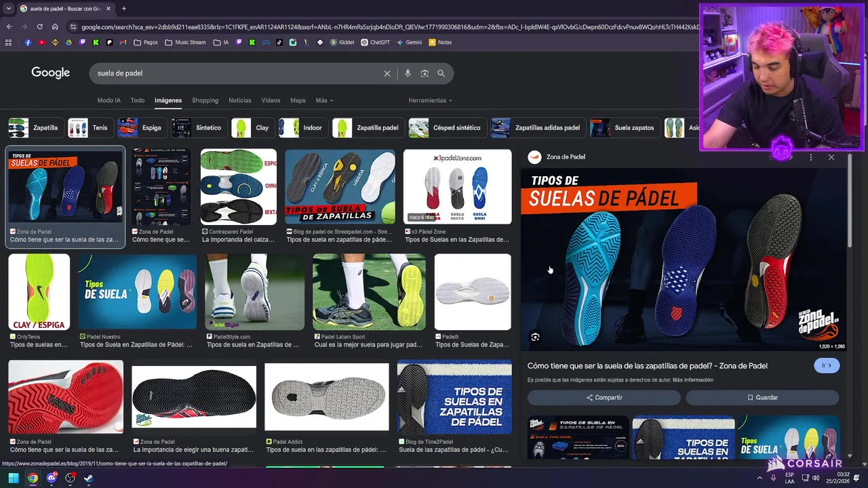The width and height of the screenshot is (868, 488).
Task: Select the Zapatillas adidas padel chip
Action: point(538,127)
